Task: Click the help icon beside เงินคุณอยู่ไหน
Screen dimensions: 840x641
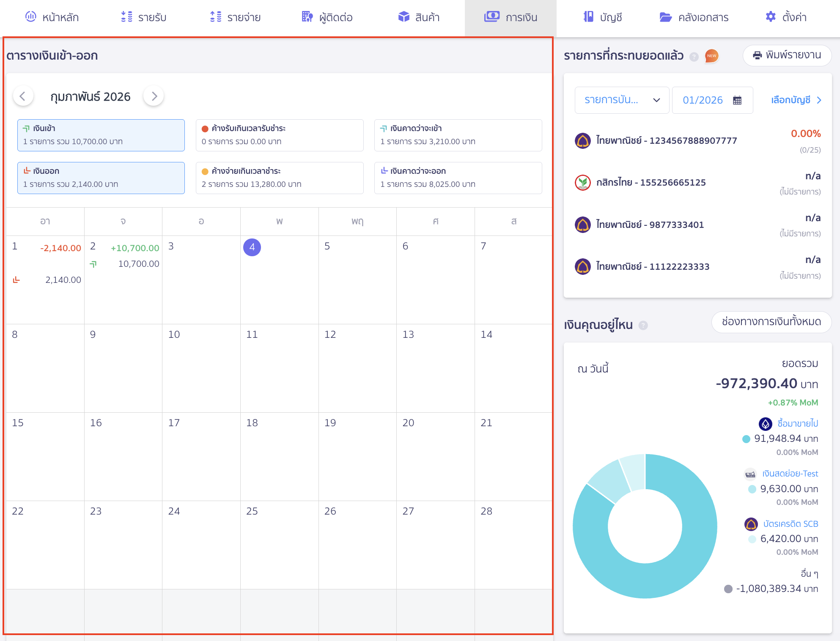Action: tap(643, 325)
